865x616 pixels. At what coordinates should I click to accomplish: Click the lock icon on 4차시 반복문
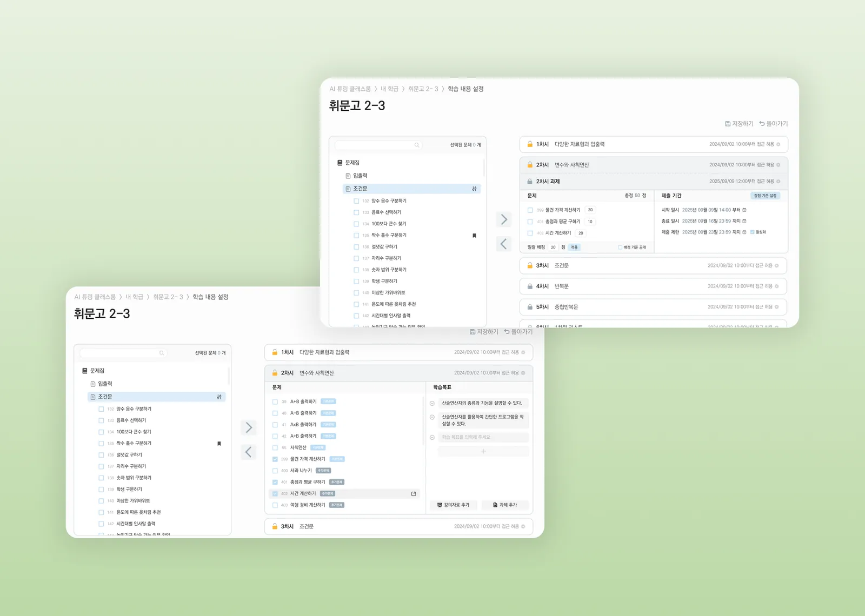pyautogui.click(x=530, y=286)
